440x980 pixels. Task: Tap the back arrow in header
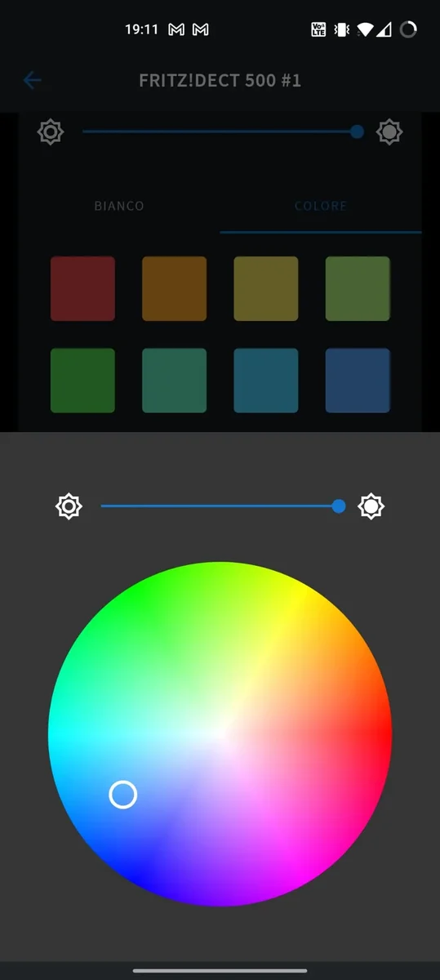[x=32, y=80]
